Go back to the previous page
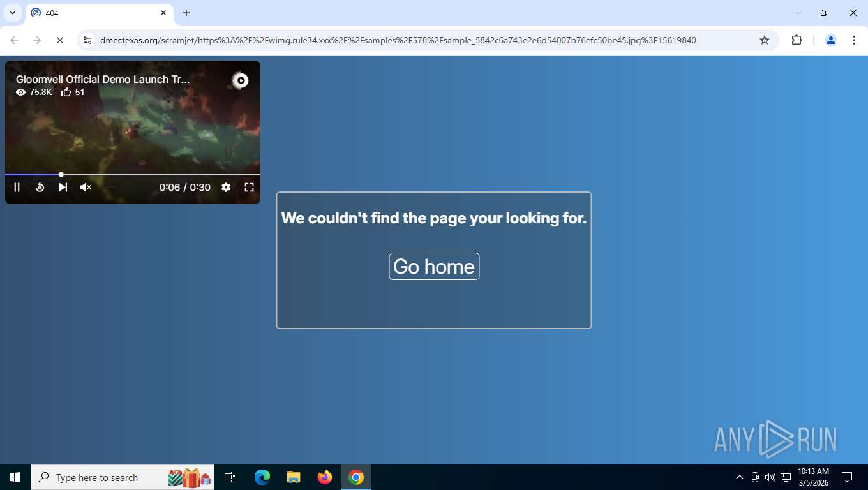The image size is (868, 490). (x=14, y=40)
